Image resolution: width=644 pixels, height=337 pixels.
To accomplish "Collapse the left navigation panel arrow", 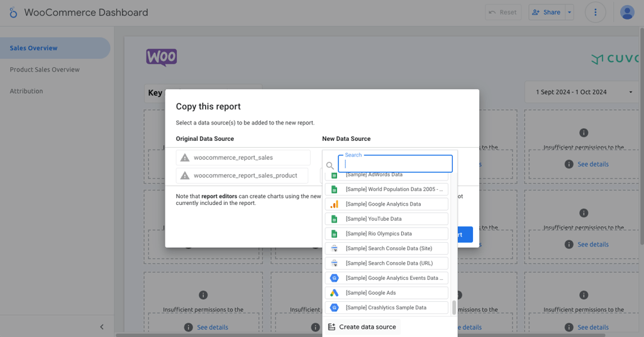I will pyautogui.click(x=102, y=327).
